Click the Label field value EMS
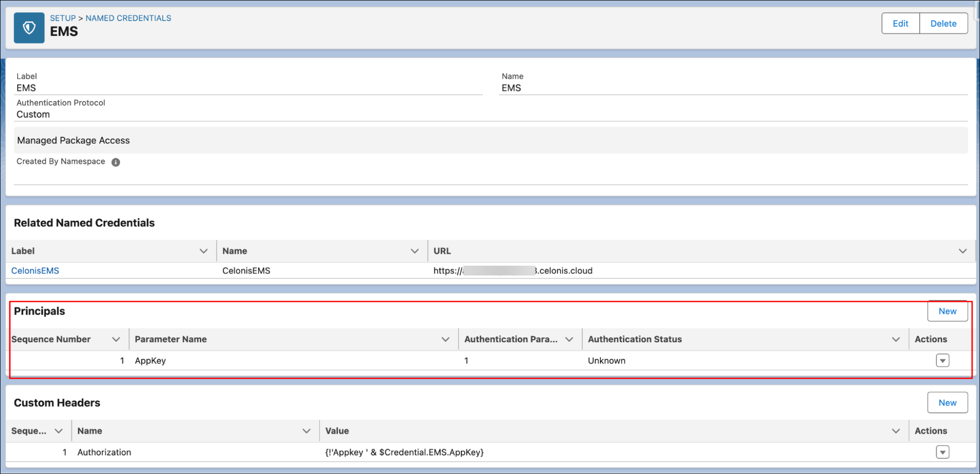Screen dimensions: 980x474 (x=26, y=88)
